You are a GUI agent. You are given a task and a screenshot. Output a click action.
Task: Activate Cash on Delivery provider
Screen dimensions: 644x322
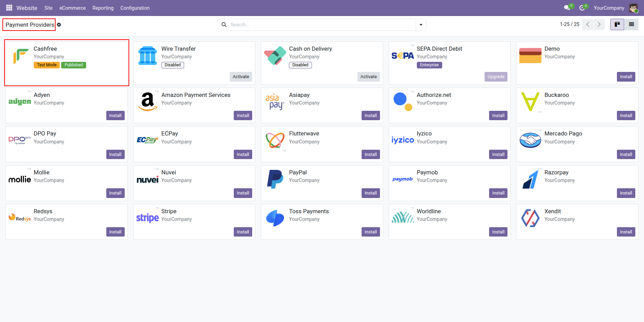pyautogui.click(x=369, y=77)
